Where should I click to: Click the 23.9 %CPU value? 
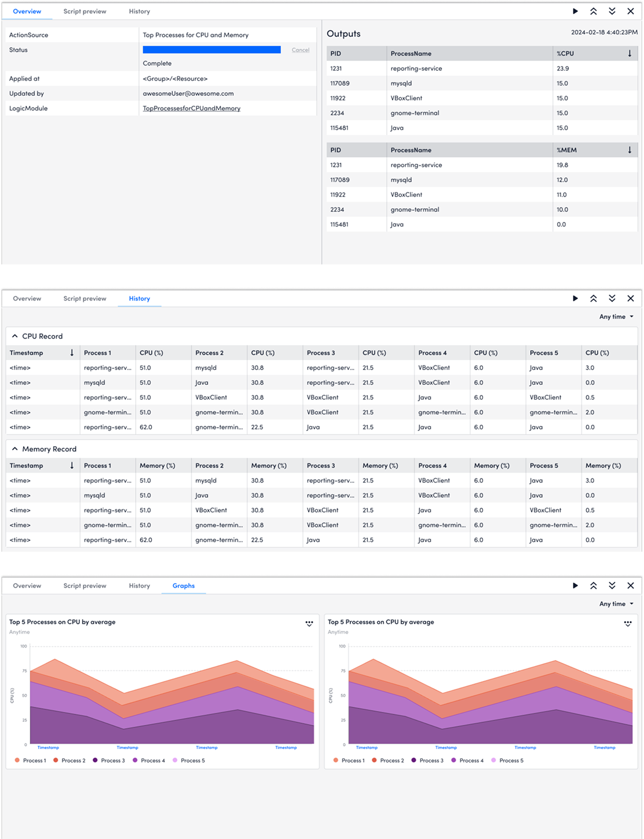pos(562,68)
